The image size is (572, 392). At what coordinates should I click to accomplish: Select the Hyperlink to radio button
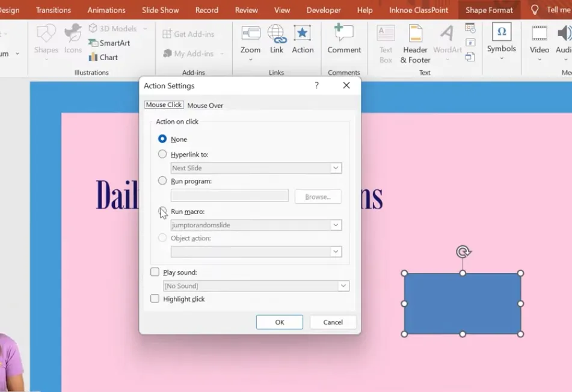[162, 154]
